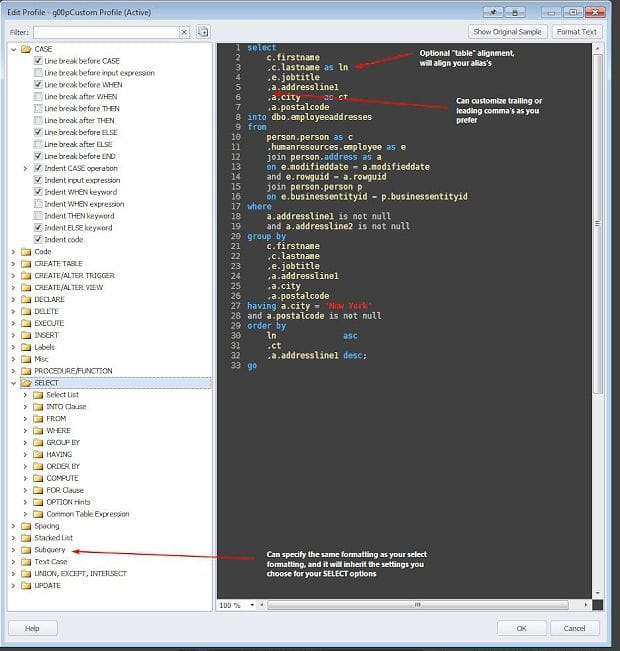620x651 pixels.
Task: Select the Common Table Expression item
Action: coord(88,514)
